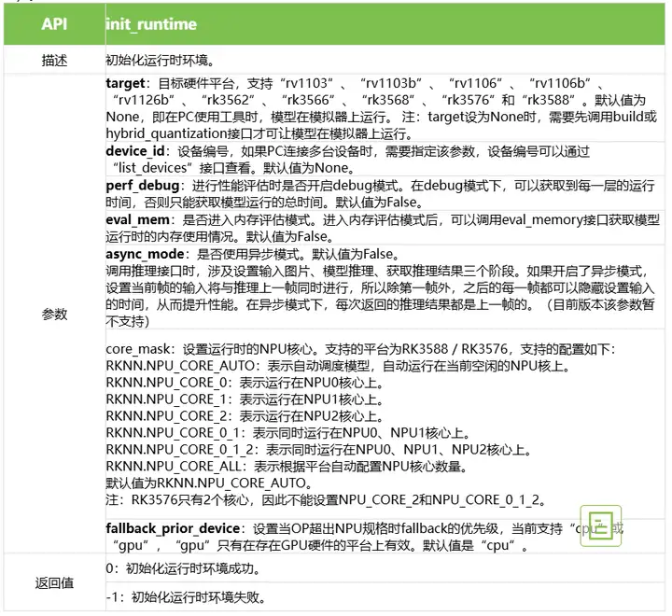Click the target parameter name

pos(126,83)
